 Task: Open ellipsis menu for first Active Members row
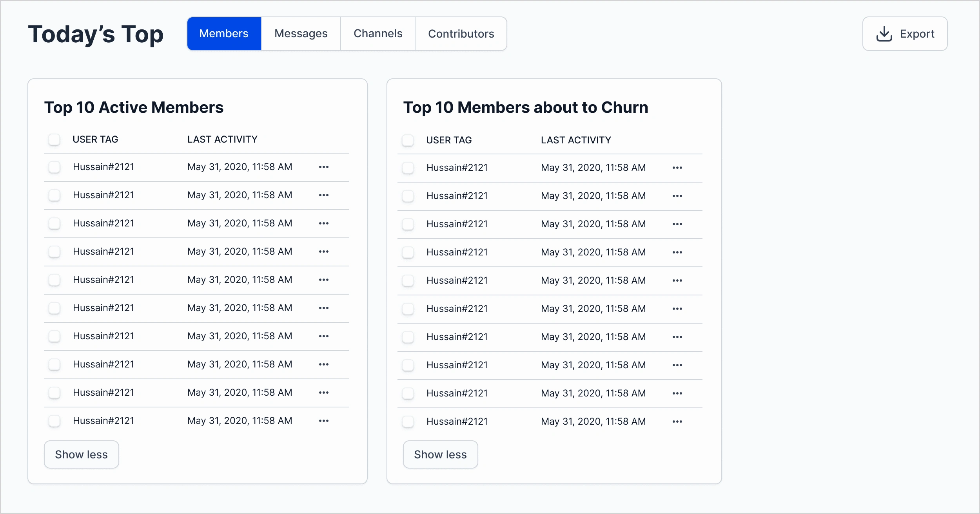point(324,167)
